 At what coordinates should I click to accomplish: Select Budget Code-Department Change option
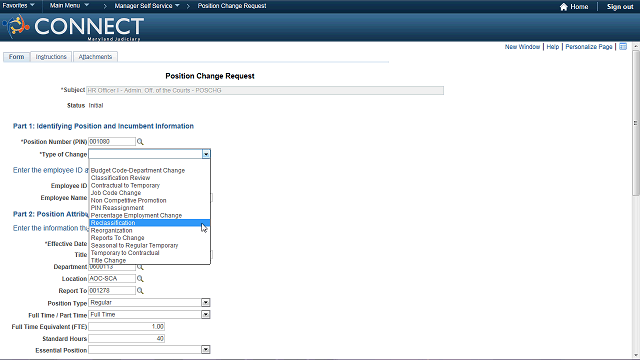point(149,170)
